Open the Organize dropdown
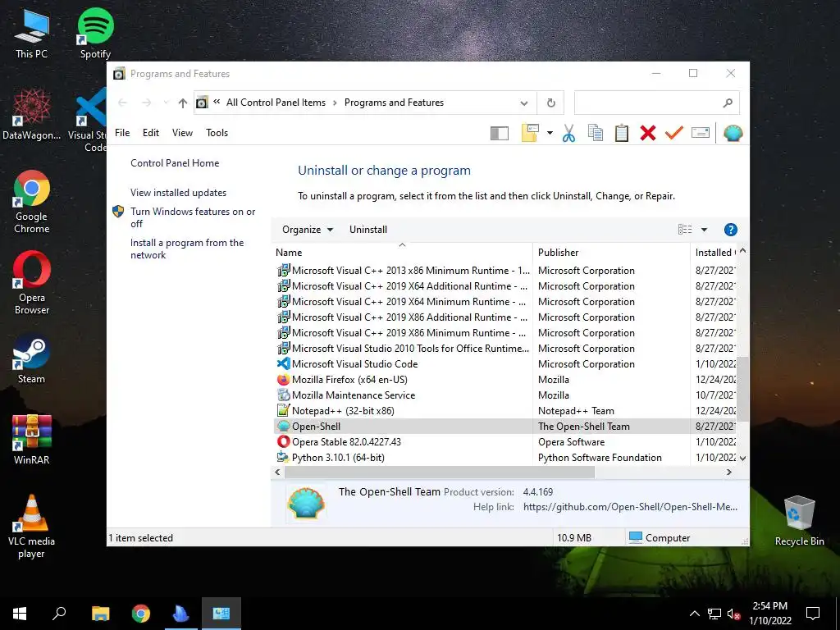The width and height of the screenshot is (840, 630). pos(308,230)
